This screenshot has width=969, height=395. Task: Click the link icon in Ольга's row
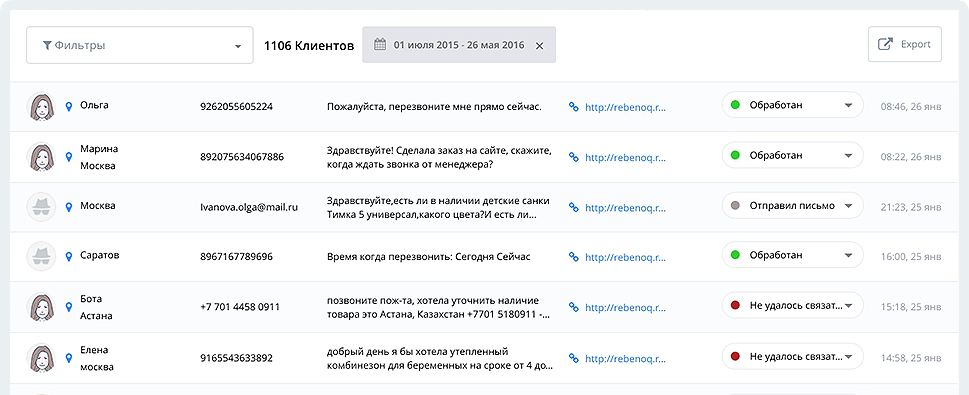[x=573, y=106]
